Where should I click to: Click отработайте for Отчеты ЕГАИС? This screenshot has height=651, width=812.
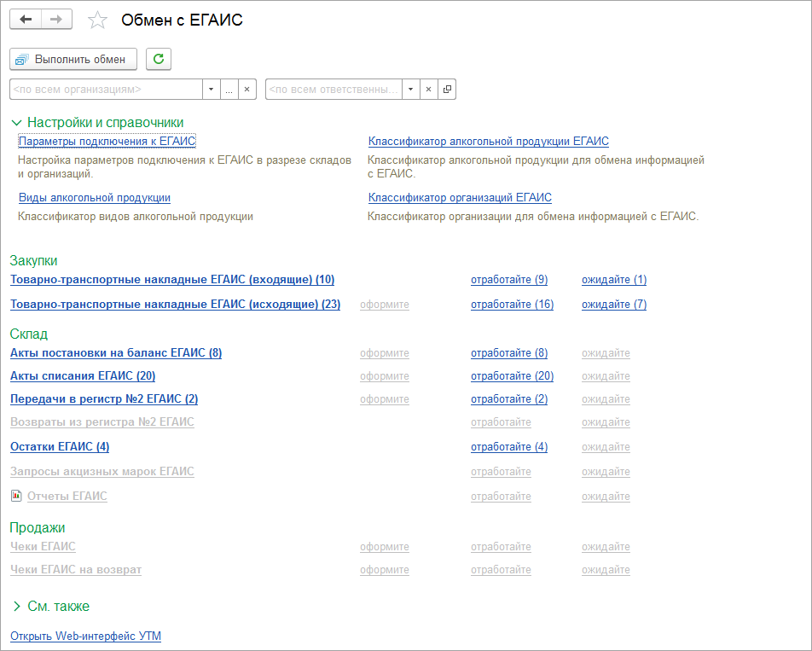pos(501,497)
